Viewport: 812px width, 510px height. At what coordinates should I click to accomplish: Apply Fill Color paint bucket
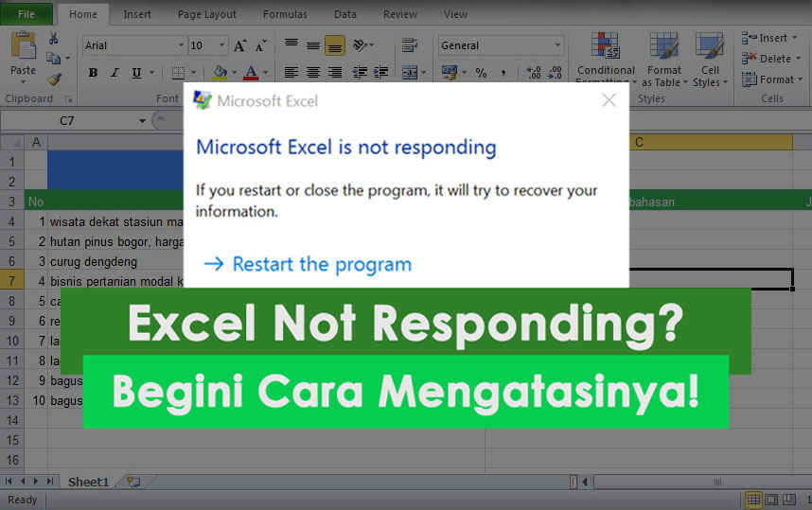click(x=221, y=73)
